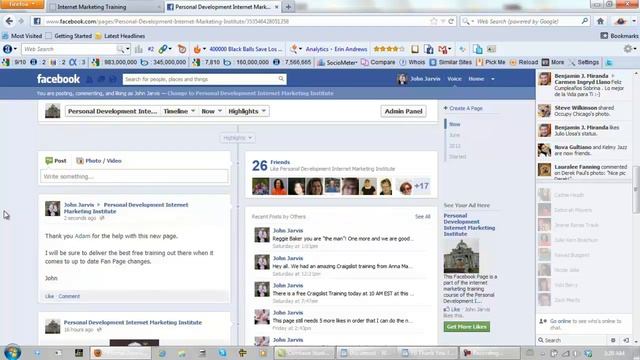Jump to Now on timeline navigator

454,124
